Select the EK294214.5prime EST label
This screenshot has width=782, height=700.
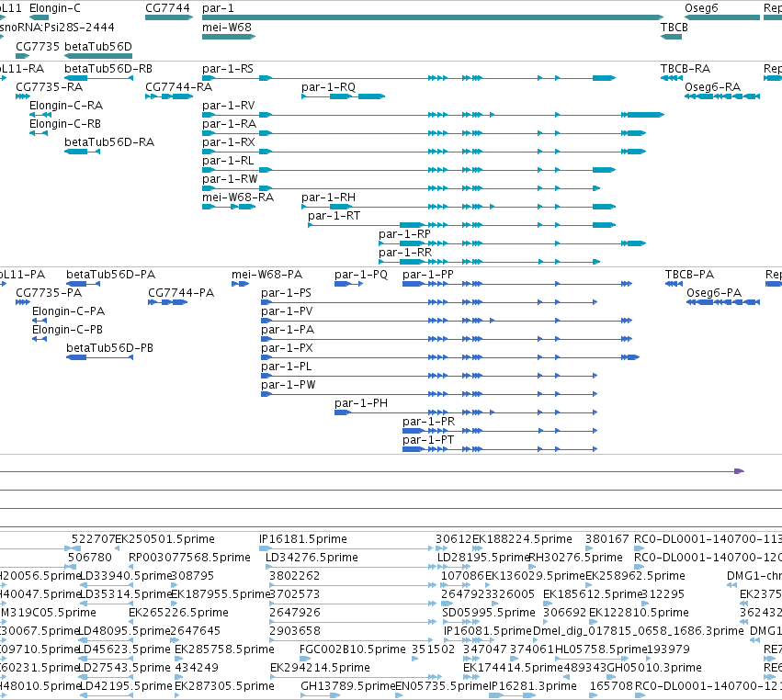coord(320,668)
